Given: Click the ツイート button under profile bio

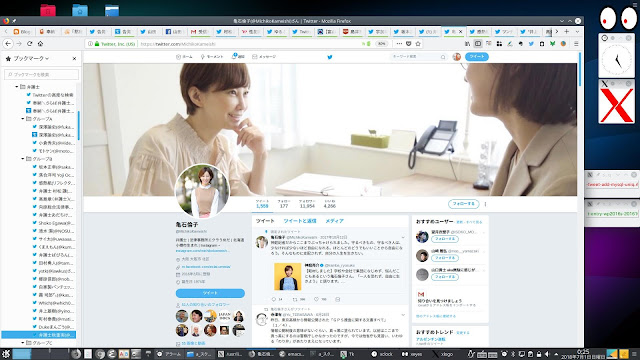Looking at the screenshot, I should (210, 293).
